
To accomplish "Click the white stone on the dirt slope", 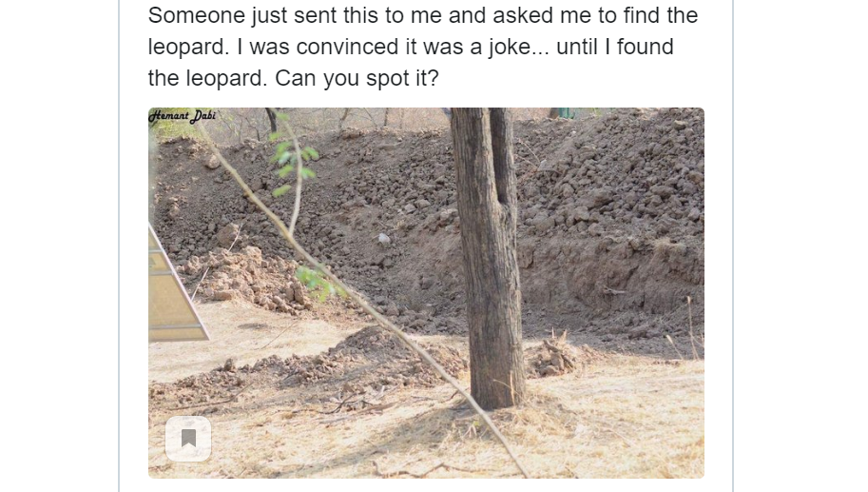I will (383, 239).
